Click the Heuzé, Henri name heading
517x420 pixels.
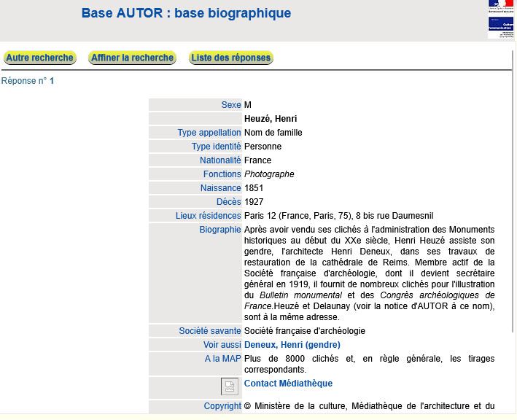pos(271,119)
